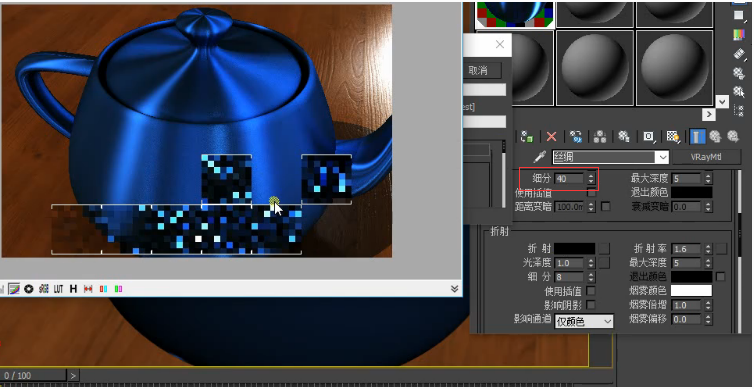
Task: Open 退出颜色 swatch below reflection 最大深度
Action: coord(691,192)
